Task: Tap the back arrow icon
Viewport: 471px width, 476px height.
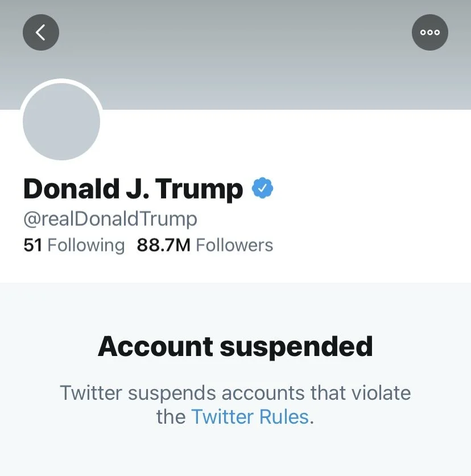Action: [41, 32]
